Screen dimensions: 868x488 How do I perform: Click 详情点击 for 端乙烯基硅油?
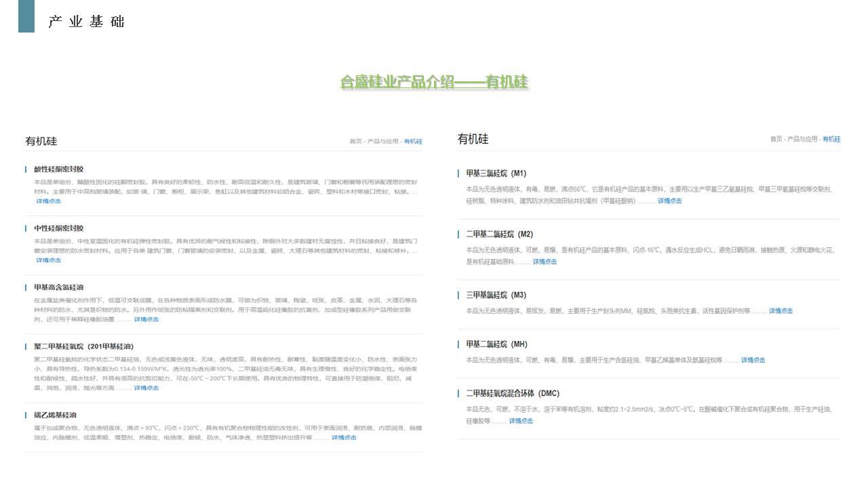coord(344,438)
